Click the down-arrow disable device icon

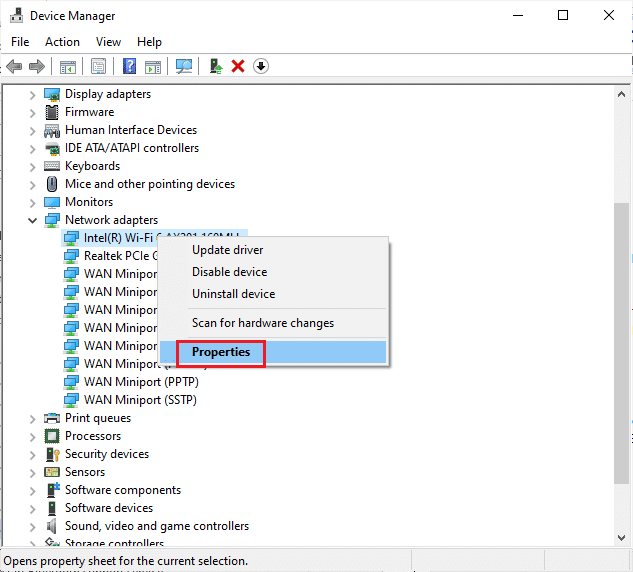261,66
